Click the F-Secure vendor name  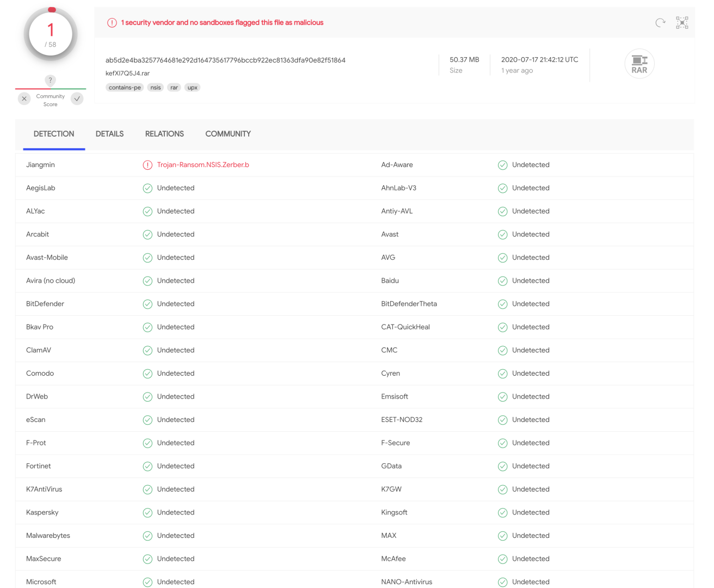tap(396, 443)
